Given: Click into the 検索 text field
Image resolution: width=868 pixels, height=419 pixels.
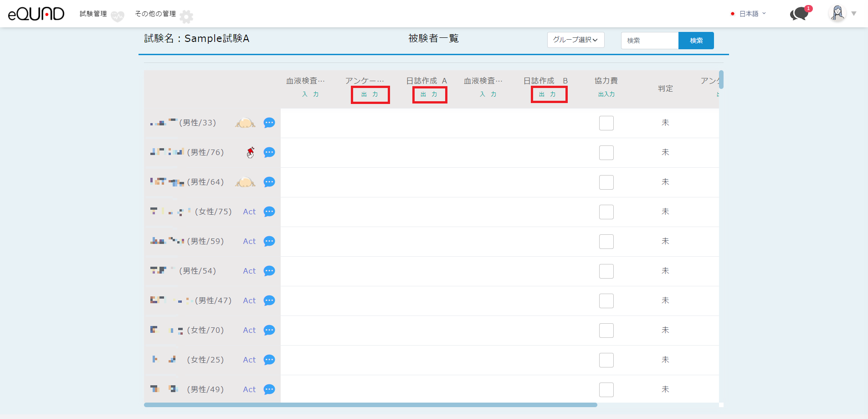Looking at the screenshot, I should (x=650, y=41).
